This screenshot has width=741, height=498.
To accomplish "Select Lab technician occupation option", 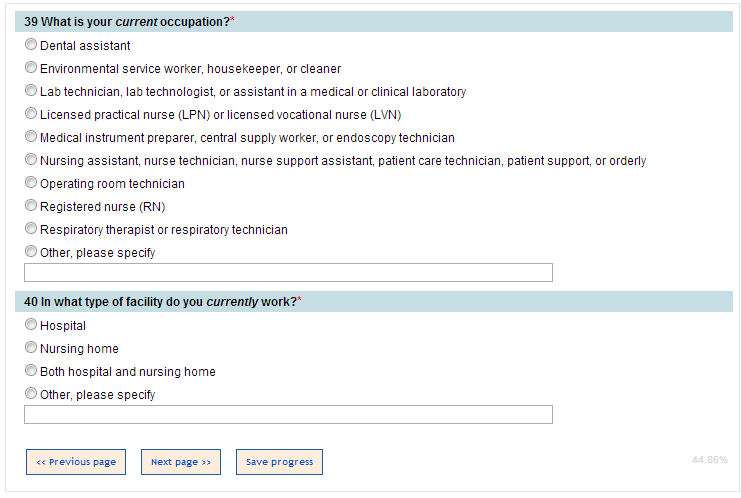I will point(31,91).
